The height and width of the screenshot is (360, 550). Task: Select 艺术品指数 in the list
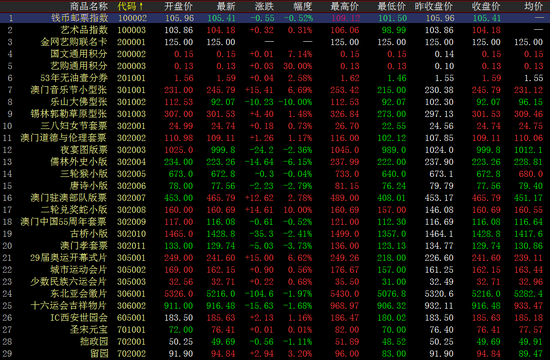[x=84, y=30]
